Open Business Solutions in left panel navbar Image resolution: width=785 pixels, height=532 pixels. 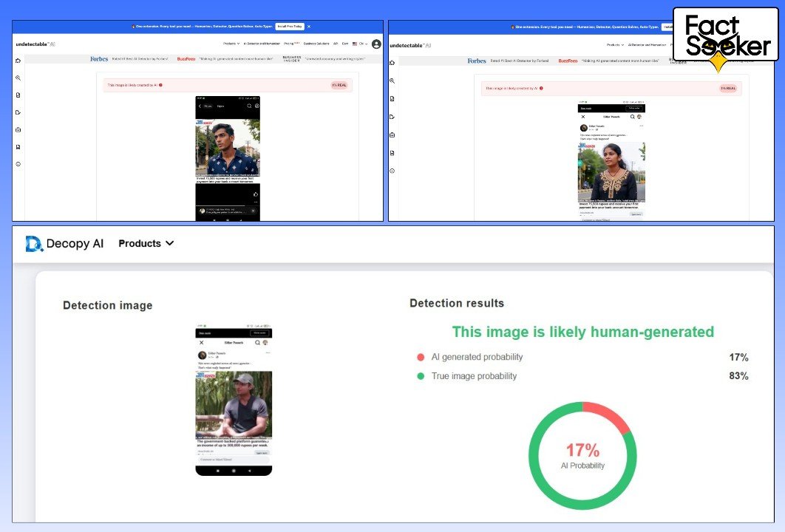[317, 44]
